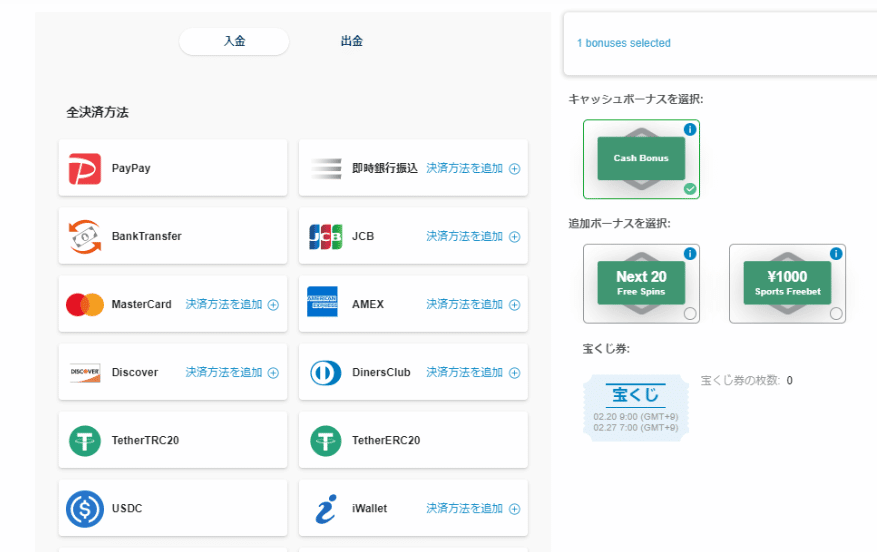The image size is (877, 552).
Task: Deselect the Cash Bonus green checkmark
Action: tap(690, 189)
